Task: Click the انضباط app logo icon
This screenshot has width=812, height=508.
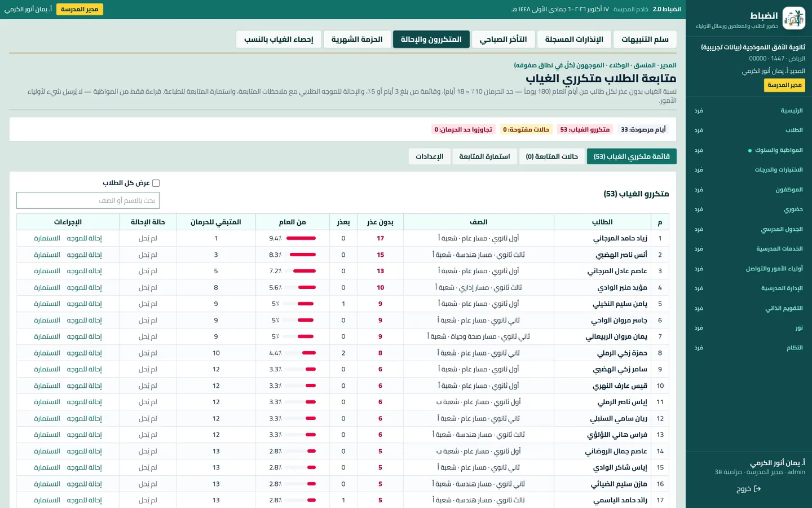Action: pyautogui.click(x=794, y=19)
